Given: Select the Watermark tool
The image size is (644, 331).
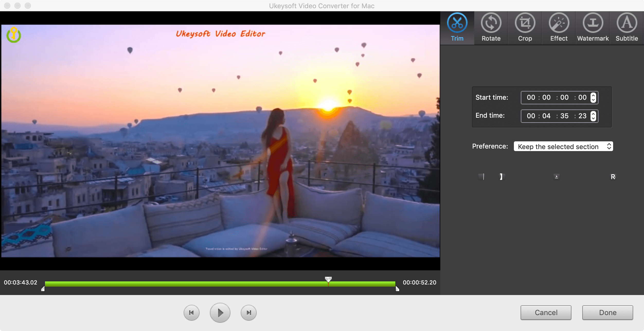Looking at the screenshot, I should pyautogui.click(x=592, y=27).
